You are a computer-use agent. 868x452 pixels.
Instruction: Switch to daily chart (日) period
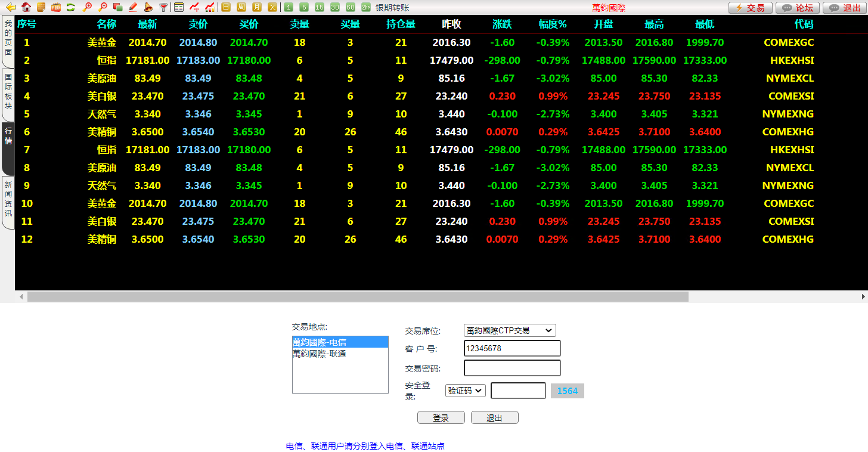point(226,7)
